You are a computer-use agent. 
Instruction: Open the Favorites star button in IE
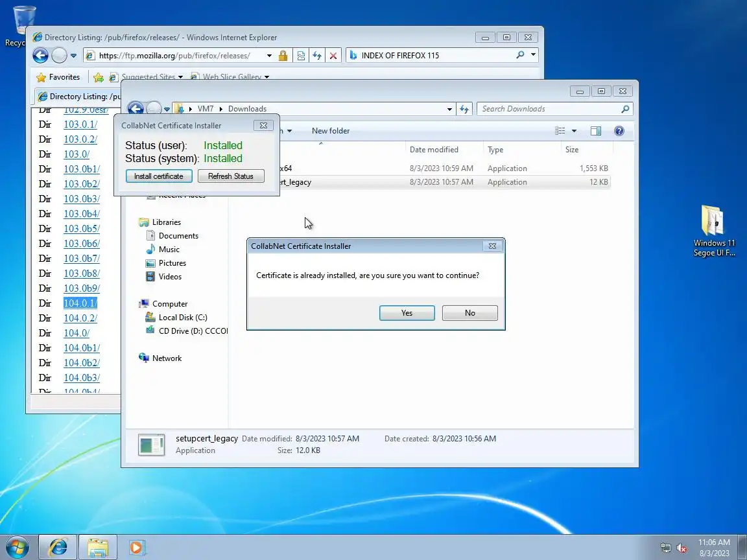pos(58,77)
